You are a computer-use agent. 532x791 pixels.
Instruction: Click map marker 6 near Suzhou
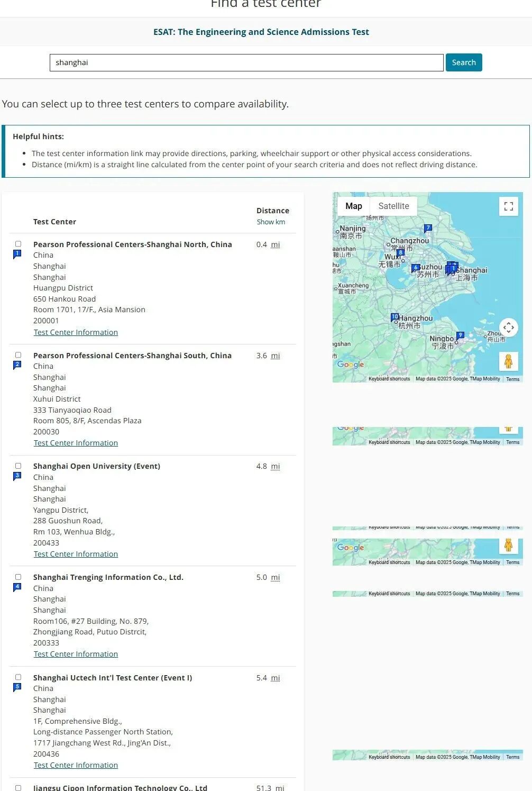point(416,268)
